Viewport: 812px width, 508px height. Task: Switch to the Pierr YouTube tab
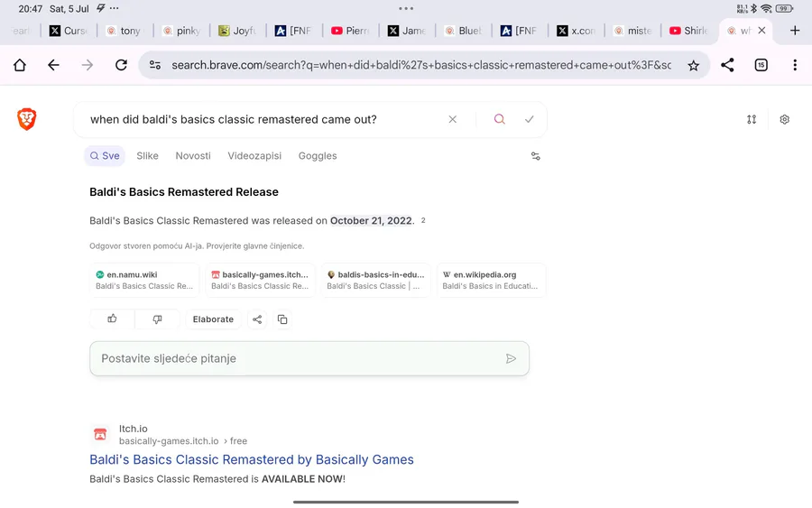(351, 31)
